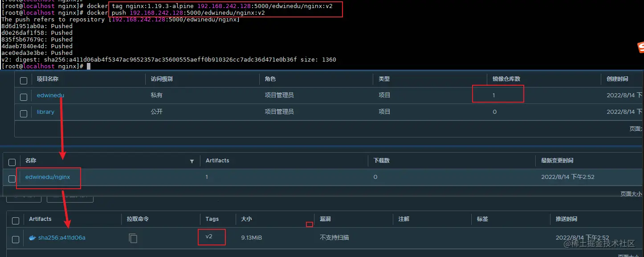The image size is (644, 257).
Task: Click 项目管理员 role in edwinedu row
Action: coord(279,95)
